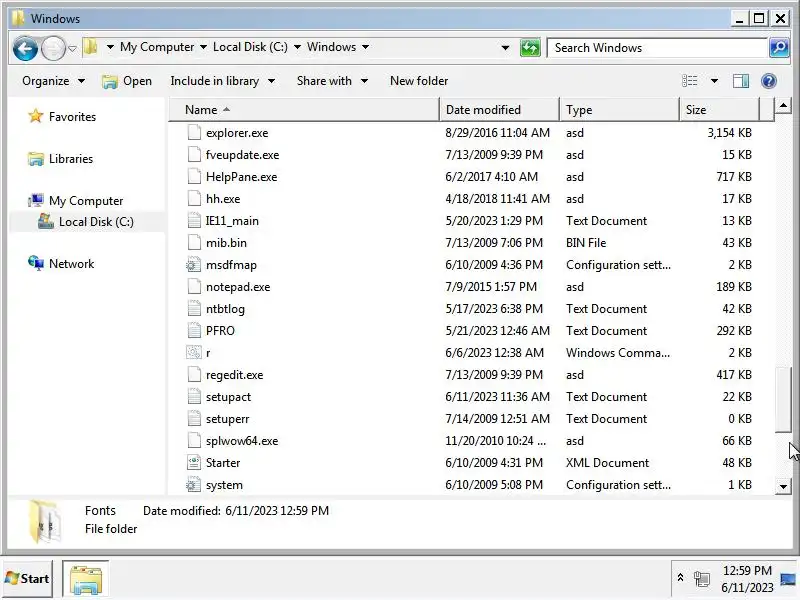Open the Start menu
Screen dimensions: 800x600
(28, 579)
